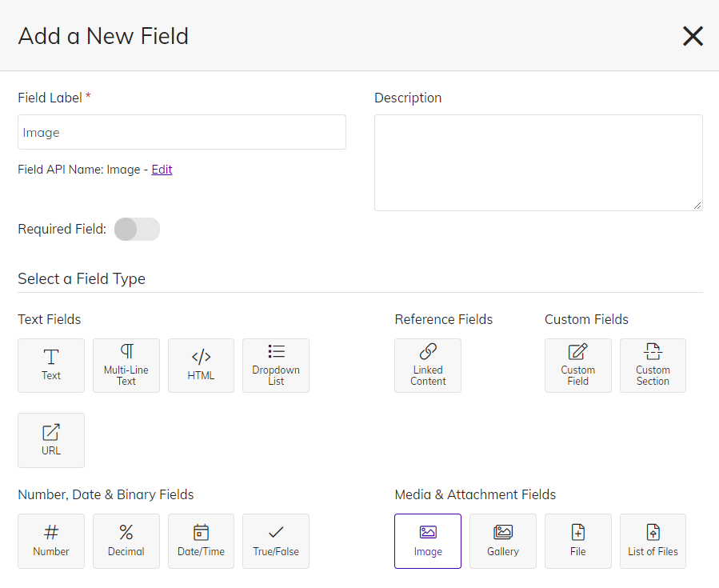Select the List of Files field type
Screen dimensions: 719x588
pyautogui.click(x=653, y=542)
